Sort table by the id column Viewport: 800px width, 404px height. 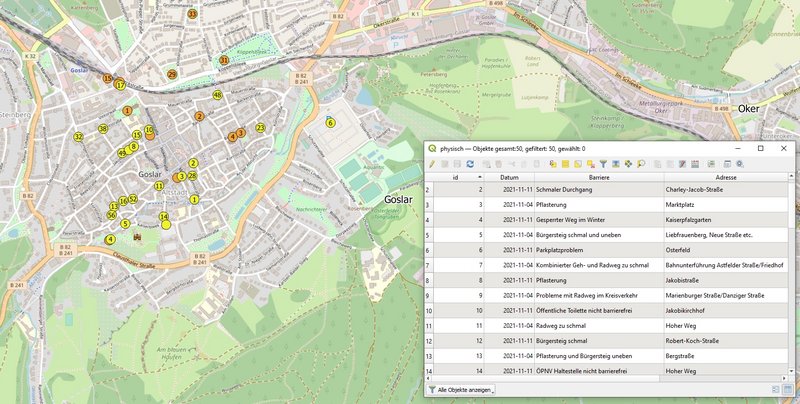click(x=456, y=177)
